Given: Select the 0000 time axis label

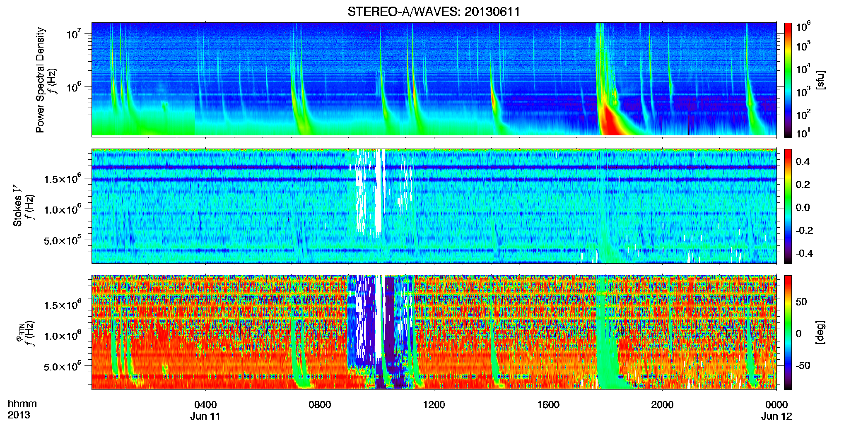Looking at the screenshot, I should (x=776, y=404).
